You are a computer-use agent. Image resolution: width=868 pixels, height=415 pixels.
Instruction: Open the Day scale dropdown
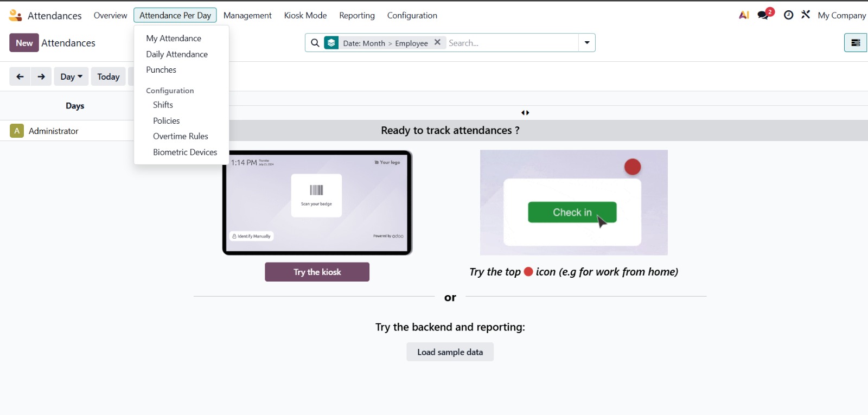coord(71,76)
